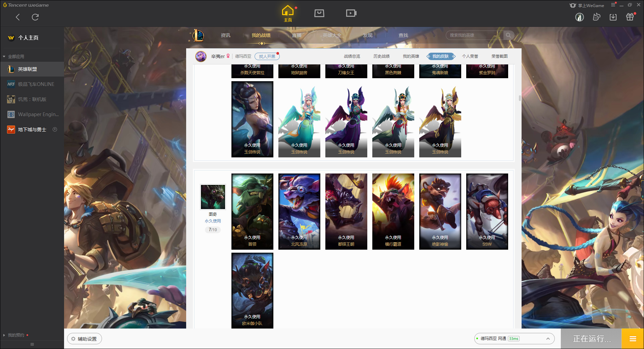Click the skin list scrollbar thumb
644x349 pixels.
coord(520,98)
